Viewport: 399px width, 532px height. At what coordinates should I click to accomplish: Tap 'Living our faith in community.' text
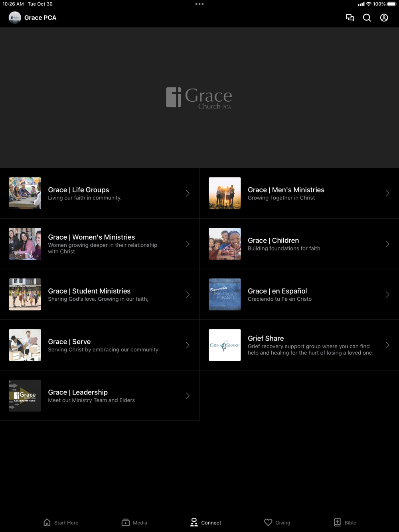tap(85, 198)
